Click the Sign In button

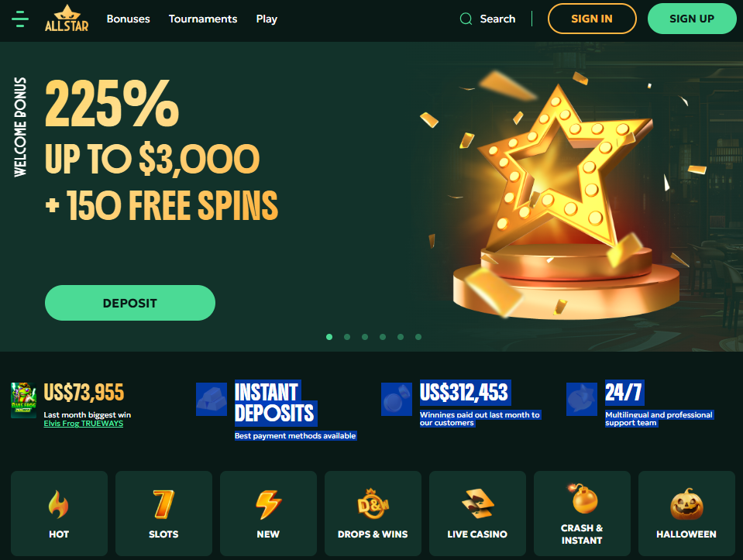coord(592,19)
